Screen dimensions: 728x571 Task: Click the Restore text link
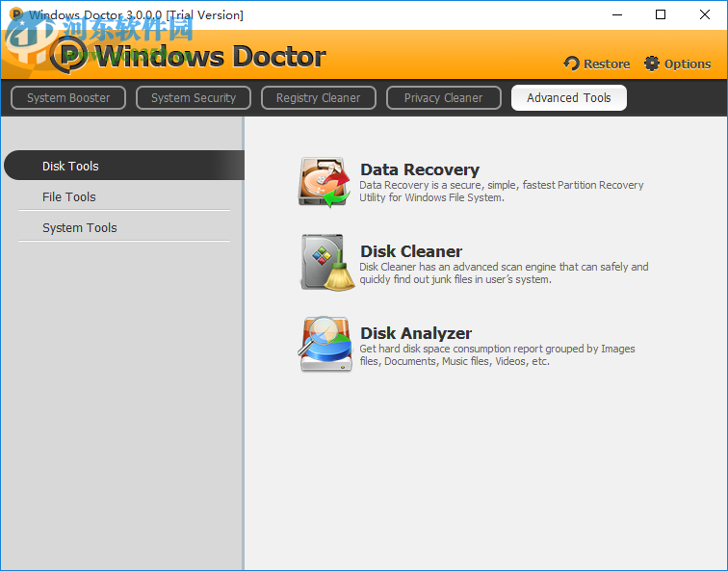[x=607, y=65]
